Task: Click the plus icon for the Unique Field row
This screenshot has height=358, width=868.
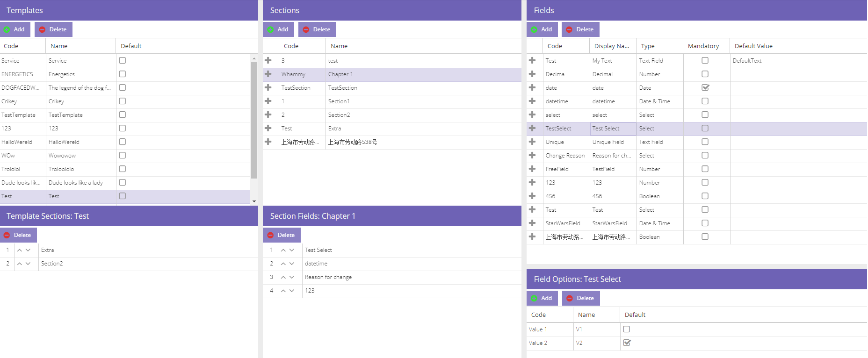Action: coord(532,142)
